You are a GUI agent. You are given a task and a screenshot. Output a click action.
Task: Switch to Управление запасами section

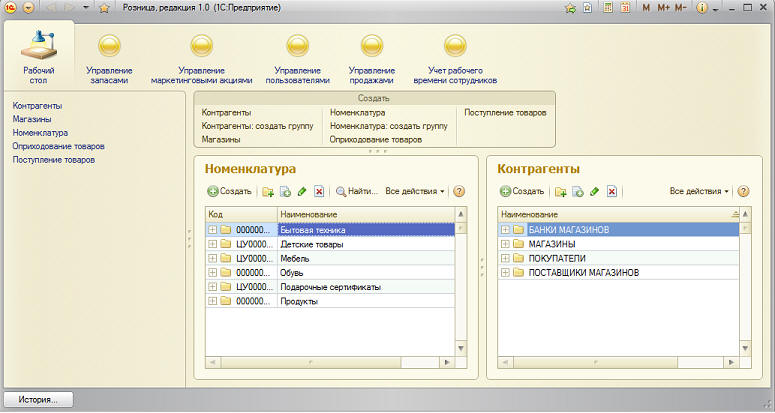click(109, 59)
